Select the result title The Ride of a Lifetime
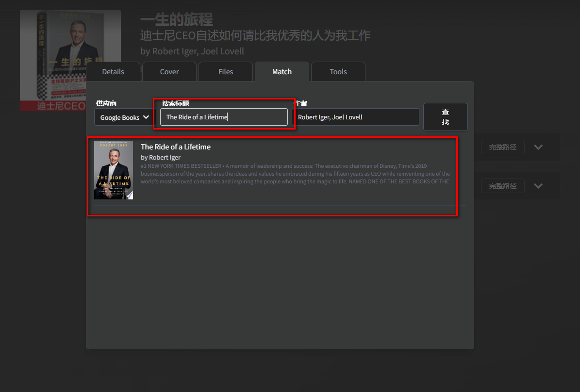The height and width of the screenshot is (392, 580). [176, 147]
